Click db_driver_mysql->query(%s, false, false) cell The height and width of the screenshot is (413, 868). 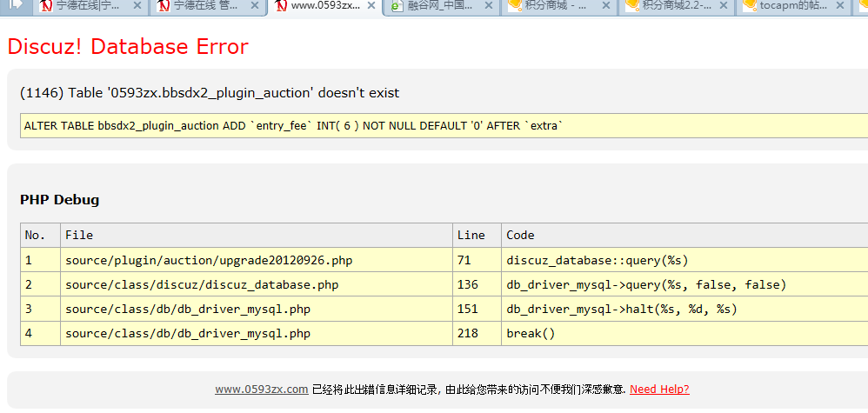click(684, 284)
